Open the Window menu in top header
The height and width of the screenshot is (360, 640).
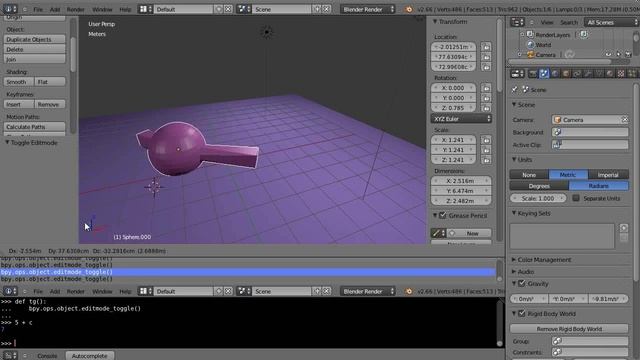(x=102, y=9)
